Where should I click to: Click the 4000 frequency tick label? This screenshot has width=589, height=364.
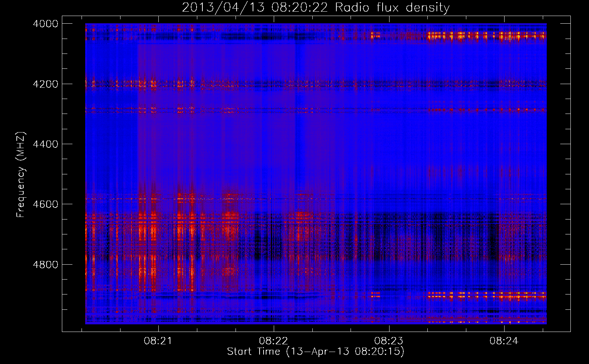(x=45, y=24)
